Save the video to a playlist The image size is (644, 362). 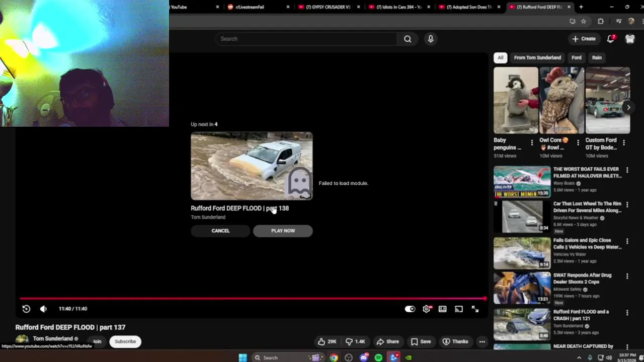(x=421, y=341)
